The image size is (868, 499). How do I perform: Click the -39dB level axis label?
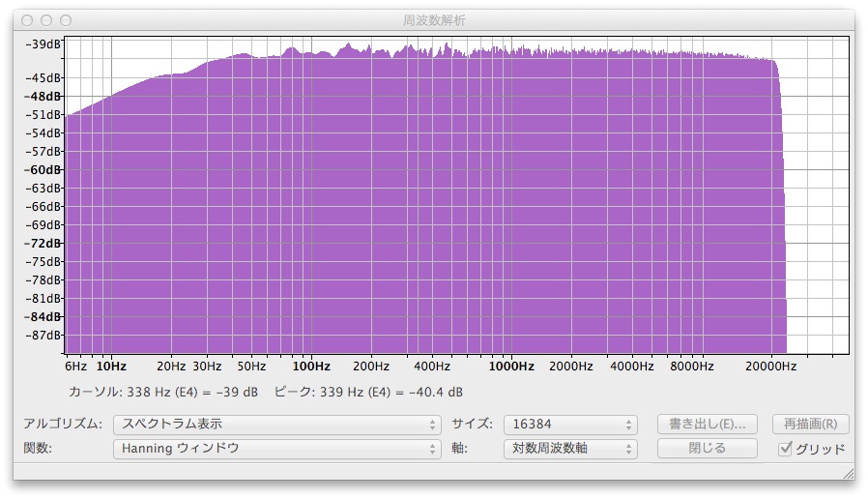(43, 44)
